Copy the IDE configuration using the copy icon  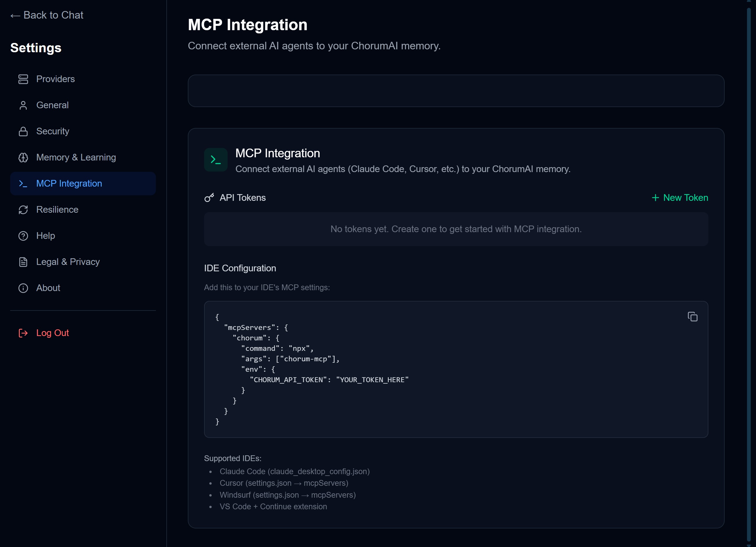[x=693, y=317]
